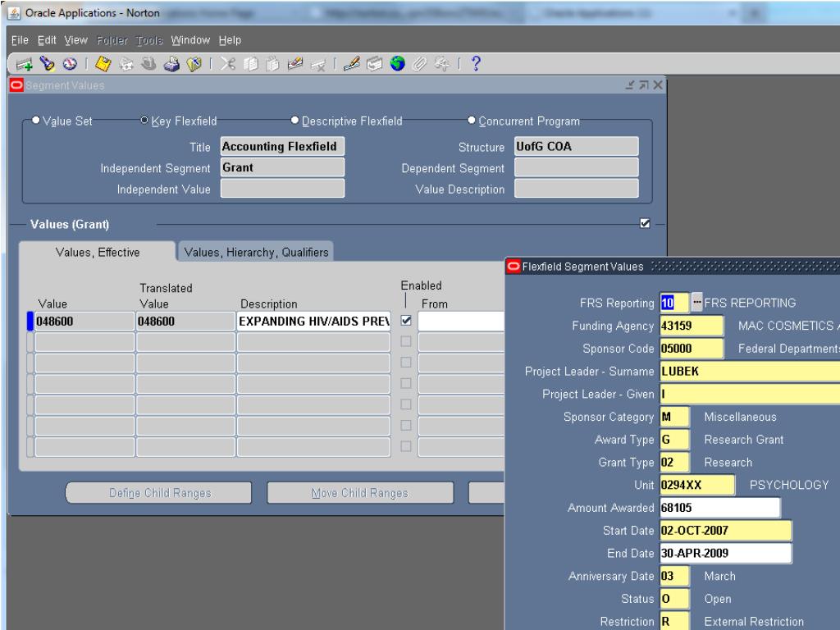840x630 pixels.
Task: Toggle the Values (Grant) section checkbox
Action: [645, 223]
